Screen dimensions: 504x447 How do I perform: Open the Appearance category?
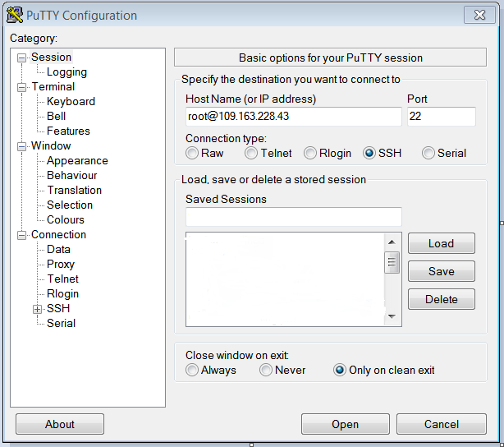77,160
